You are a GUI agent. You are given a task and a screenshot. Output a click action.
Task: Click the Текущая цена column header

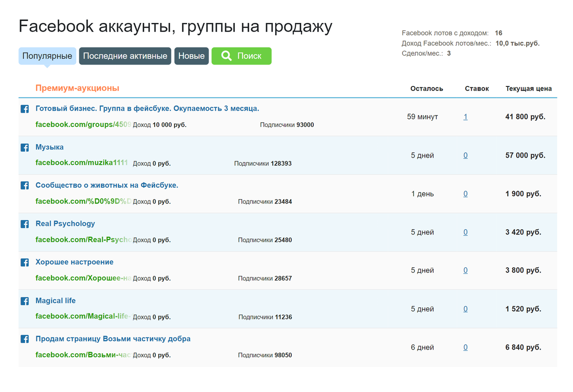point(529,89)
